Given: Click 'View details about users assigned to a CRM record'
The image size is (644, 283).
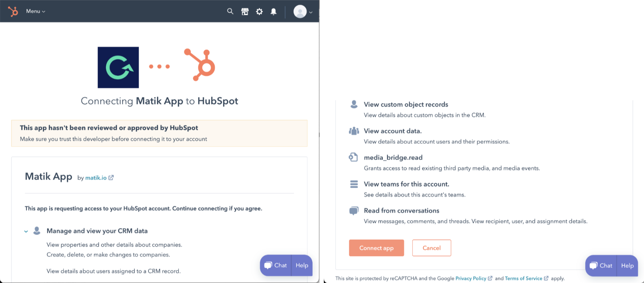Looking at the screenshot, I should tap(114, 271).
